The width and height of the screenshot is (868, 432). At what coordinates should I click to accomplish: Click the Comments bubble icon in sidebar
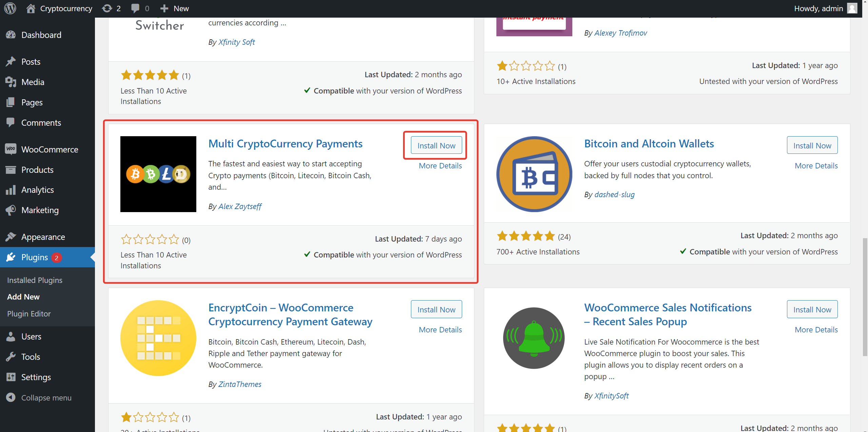[x=11, y=122]
